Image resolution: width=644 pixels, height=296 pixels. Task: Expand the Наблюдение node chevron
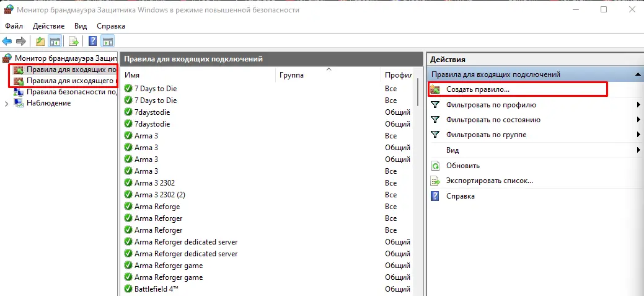coord(6,104)
